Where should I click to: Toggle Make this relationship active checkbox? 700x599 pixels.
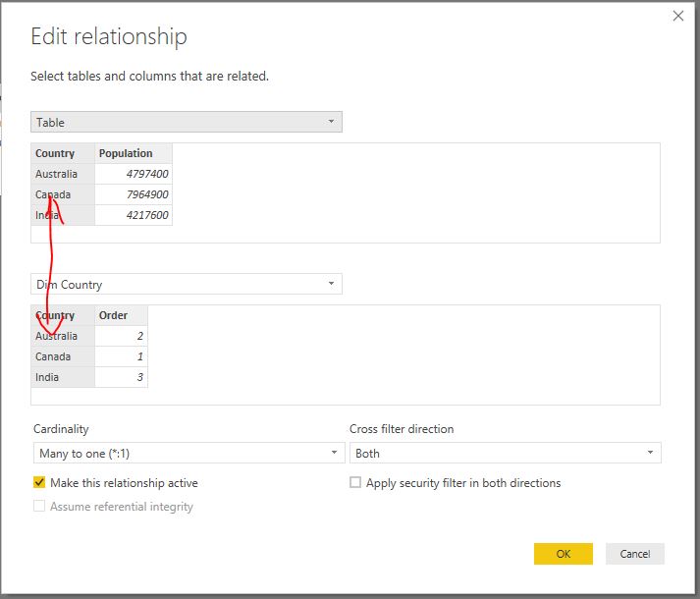39,482
